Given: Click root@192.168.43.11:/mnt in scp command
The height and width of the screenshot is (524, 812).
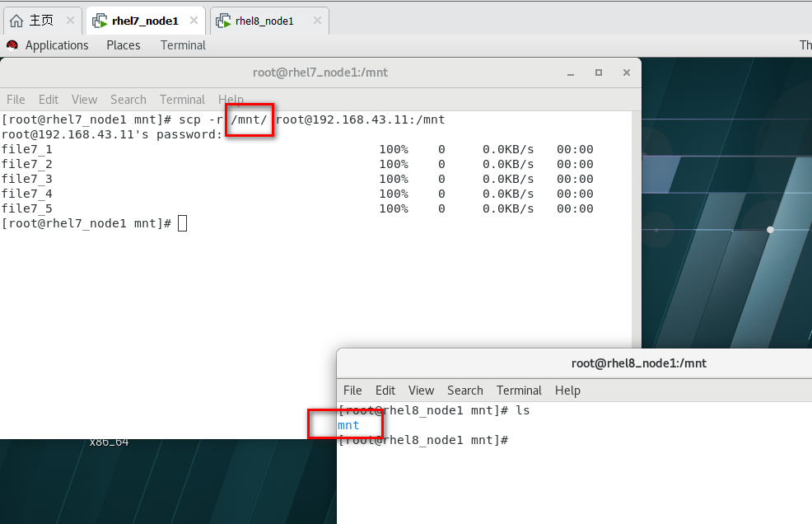Looking at the screenshot, I should tap(360, 119).
